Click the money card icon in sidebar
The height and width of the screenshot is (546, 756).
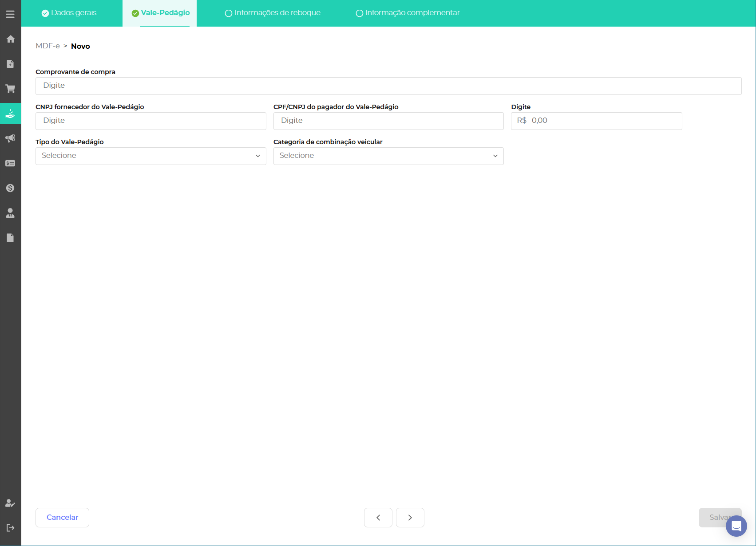tap(10, 163)
